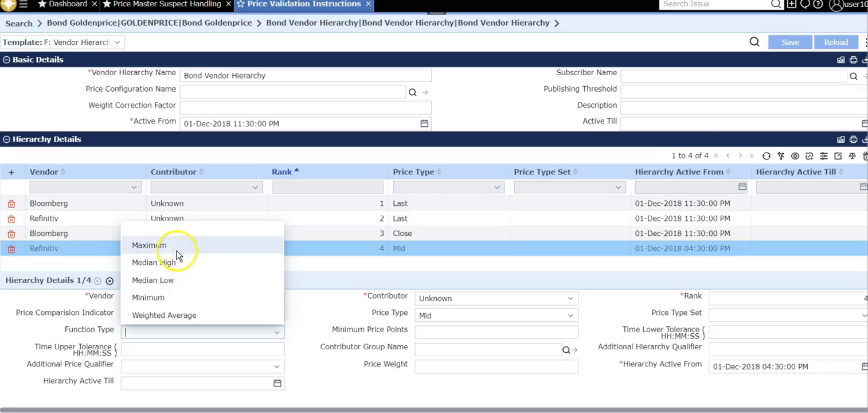The height and width of the screenshot is (413, 868).
Task: Click the edit pencil icon in grid toolbar
Action: pos(838,156)
